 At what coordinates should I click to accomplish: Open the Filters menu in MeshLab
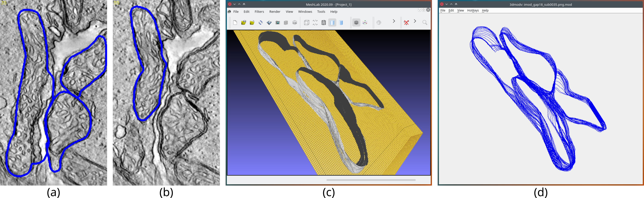(x=259, y=12)
